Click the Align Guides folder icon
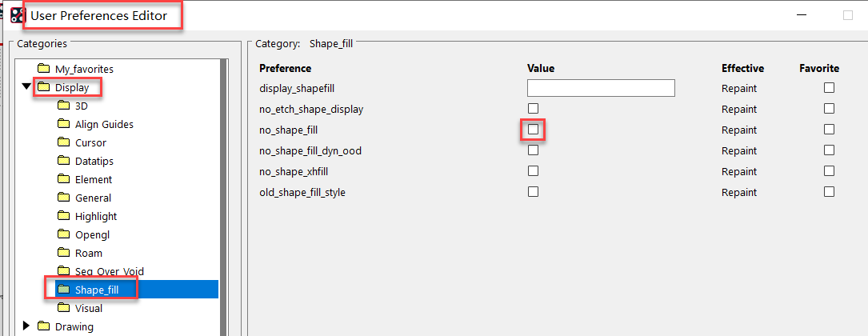The image size is (868, 336). coord(63,124)
